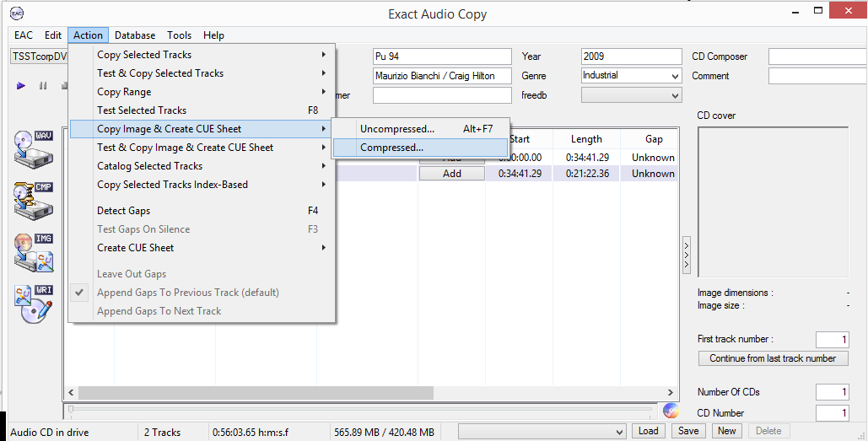Click the Gap column header
Viewport: 868px width, 441px height.
654,139
